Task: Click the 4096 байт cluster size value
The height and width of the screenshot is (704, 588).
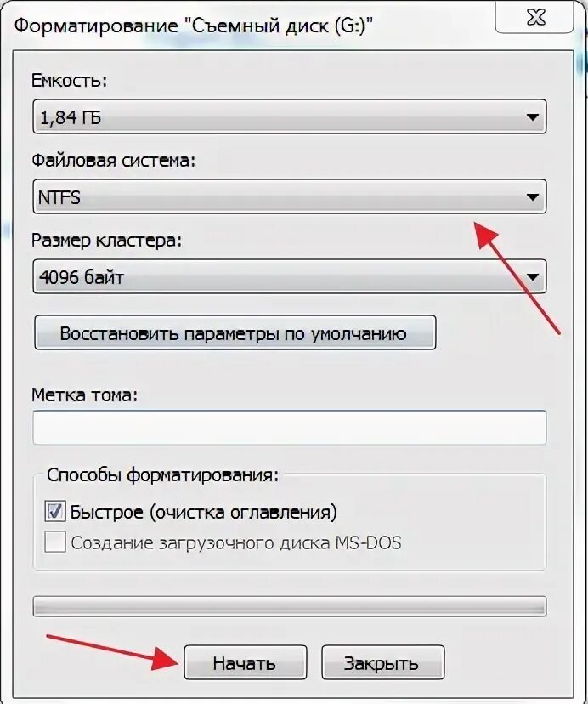Action: click(82, 277)
